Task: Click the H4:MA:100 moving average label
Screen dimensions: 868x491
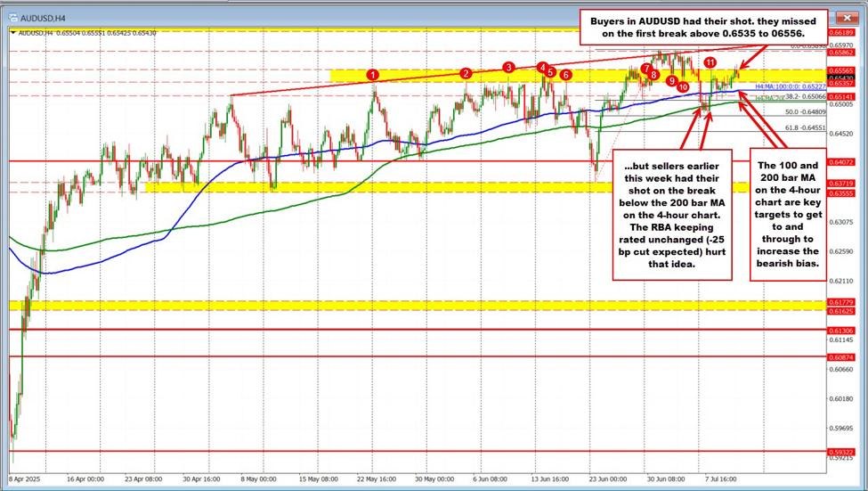Action: point(791,86)
